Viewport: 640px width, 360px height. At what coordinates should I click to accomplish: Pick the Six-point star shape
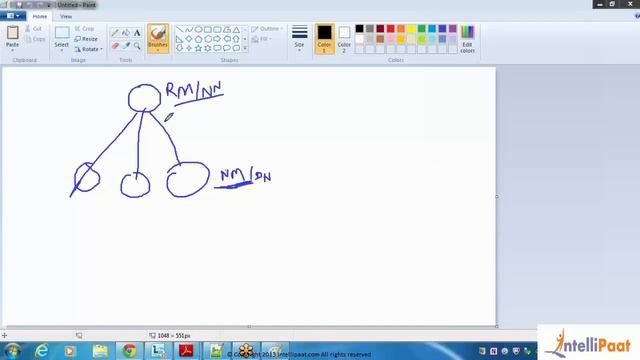(208, 48)
